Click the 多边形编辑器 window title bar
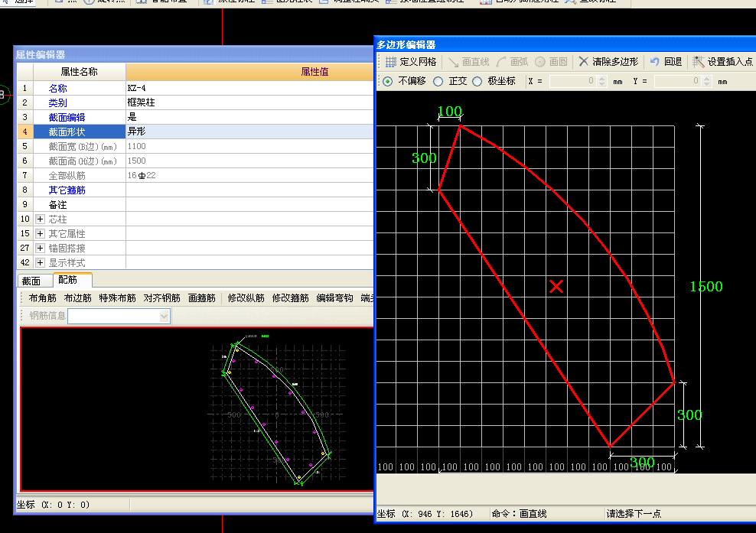This screenshot has width=756, height=533. click(x=565, y=45)
